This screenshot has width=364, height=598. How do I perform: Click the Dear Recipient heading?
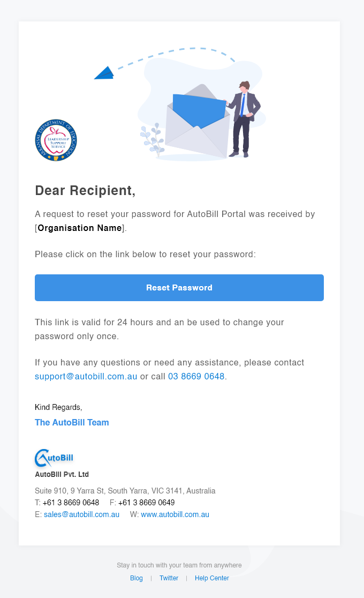coord(85,190)
